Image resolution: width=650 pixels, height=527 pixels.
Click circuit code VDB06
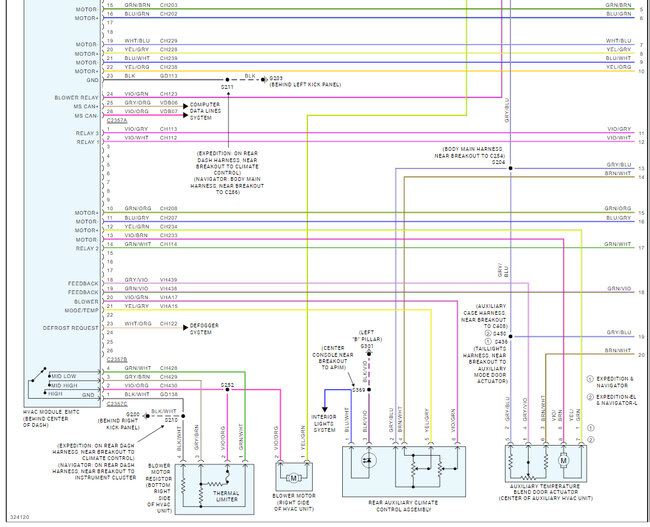pyautogui.click(x=169, y=103)
